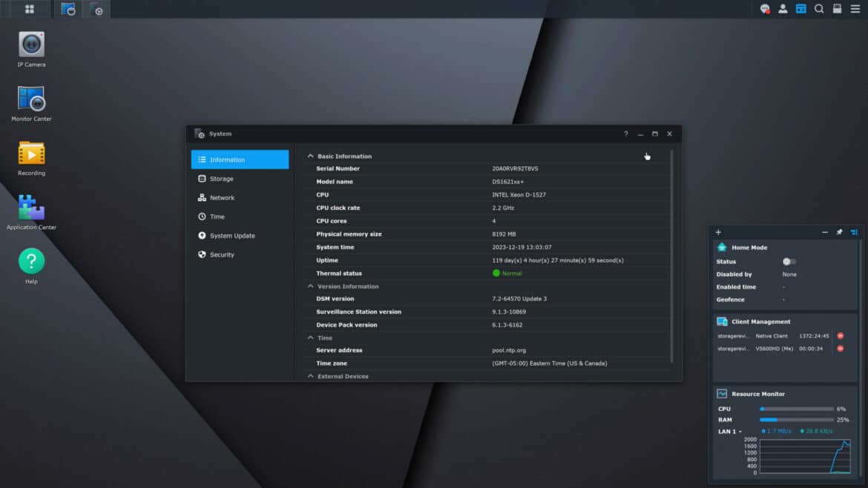This screenshot has height=488, width=868.
Task: Click the serial number 20A0RVR92T8VS
Action: click(x=515, y=169)
